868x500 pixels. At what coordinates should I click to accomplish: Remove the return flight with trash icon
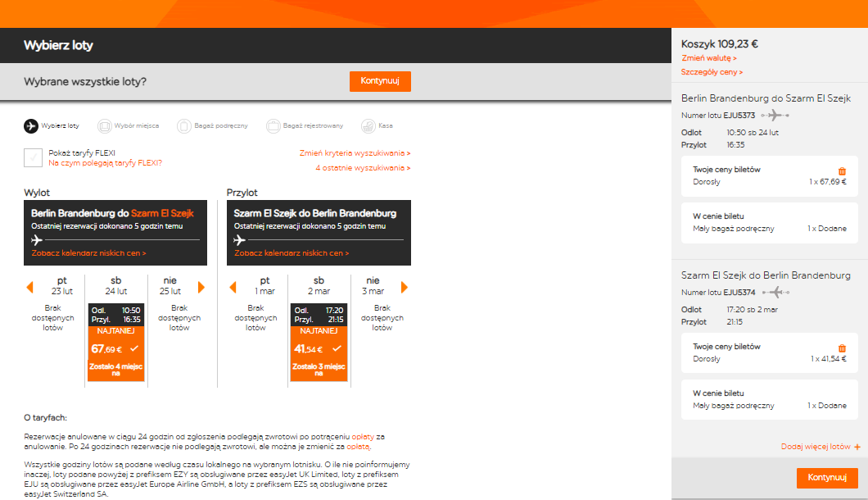[x=842, y=348]
